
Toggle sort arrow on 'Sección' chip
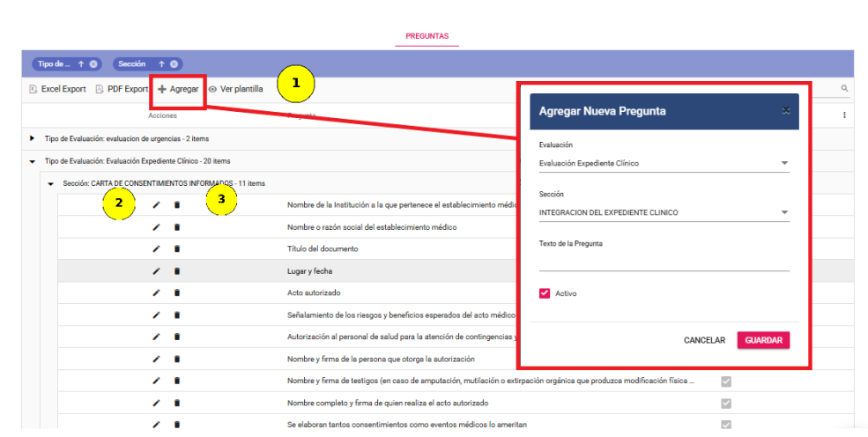tap(161, 64)
